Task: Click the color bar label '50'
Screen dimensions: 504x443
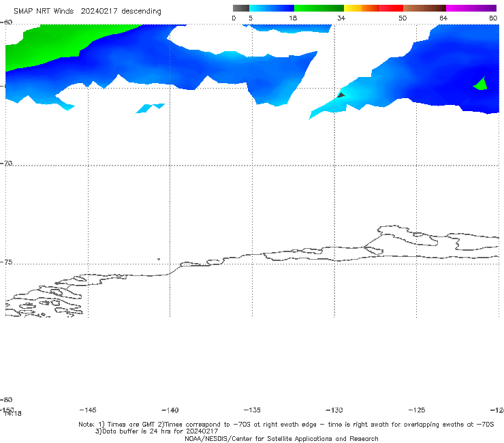Action: (x=403, y=18)
